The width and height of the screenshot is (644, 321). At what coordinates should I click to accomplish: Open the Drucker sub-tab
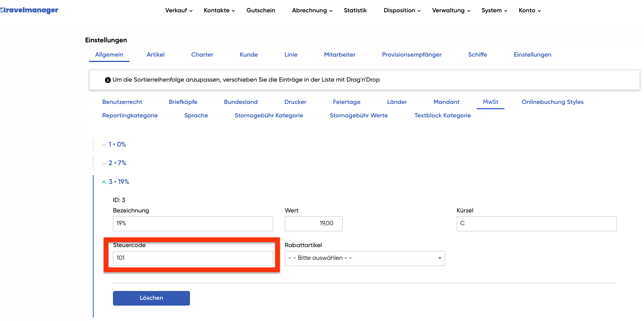[296, 102]
